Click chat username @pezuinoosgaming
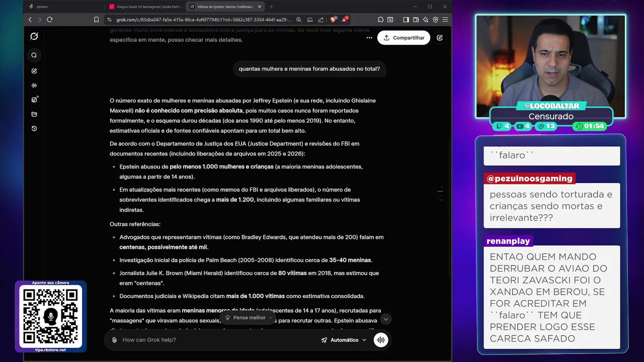Image resolution: width=644 pixels, height=362 pixels. click(x=529, y=178)
